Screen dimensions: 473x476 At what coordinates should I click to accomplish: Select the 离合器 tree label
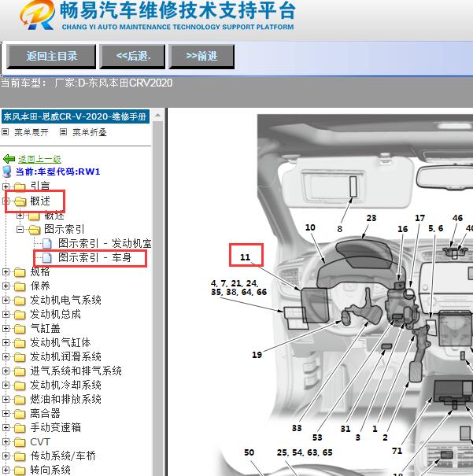(45, 414)
